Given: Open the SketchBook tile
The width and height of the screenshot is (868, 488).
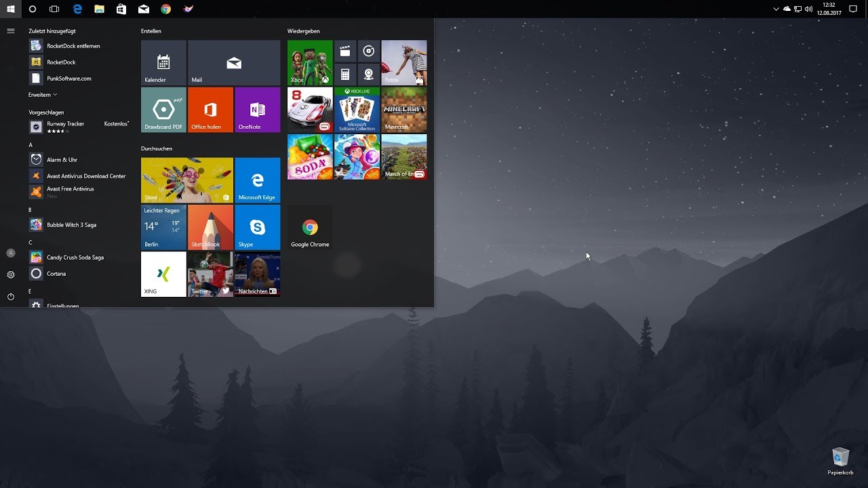Looking at the screenshot, I should (x=210, y=227).
